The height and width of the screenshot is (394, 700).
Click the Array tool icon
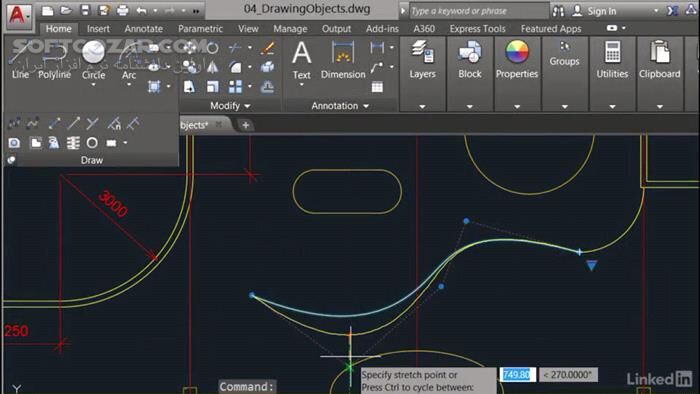click(235, 87)
